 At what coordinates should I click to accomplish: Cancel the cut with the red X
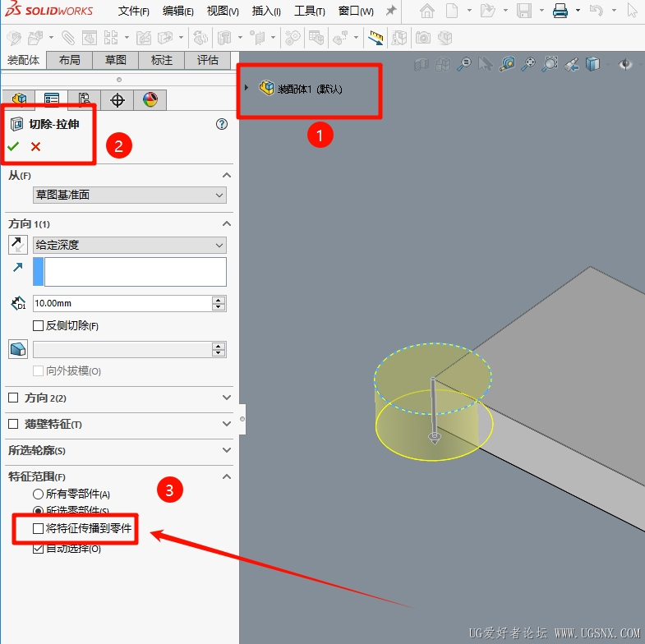[x=36, y=146]
